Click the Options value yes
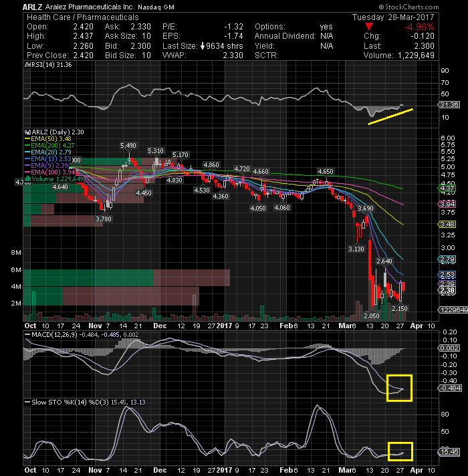468x476 pixels. 326,27
